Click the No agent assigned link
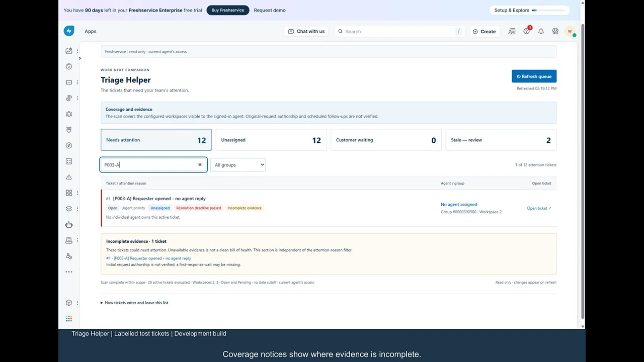 (x=459, y=205)
